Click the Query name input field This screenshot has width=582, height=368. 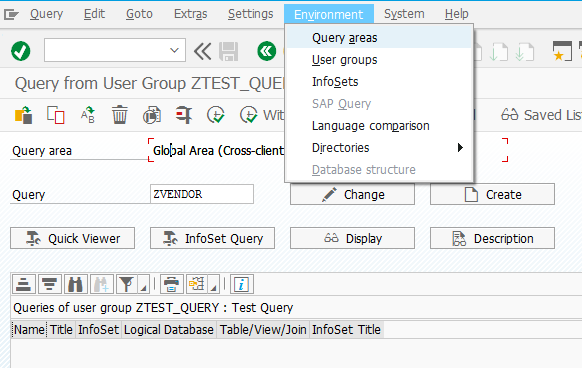pyautogui.click(x=202, y=194)
